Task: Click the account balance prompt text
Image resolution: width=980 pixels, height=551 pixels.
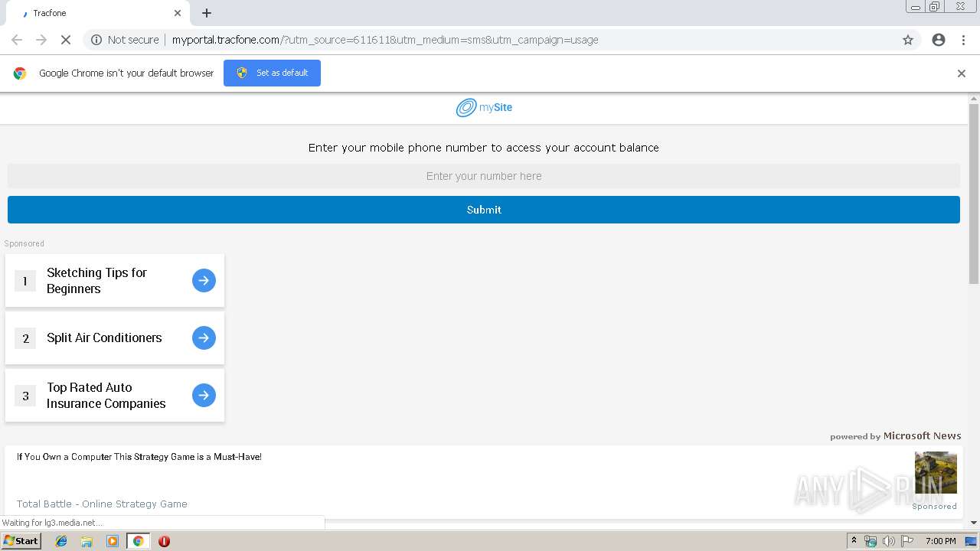Action: (484, 148)
